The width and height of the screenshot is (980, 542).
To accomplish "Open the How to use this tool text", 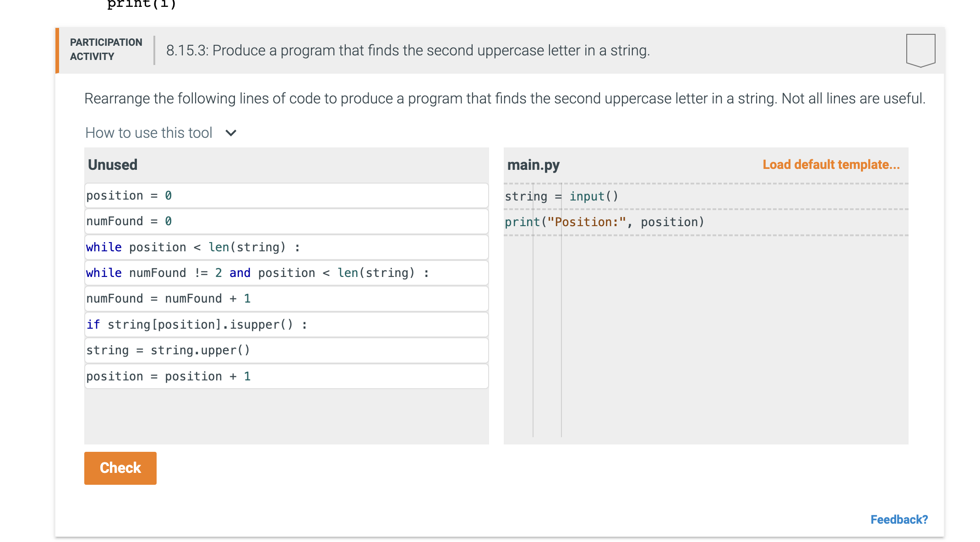I will click(149, 133).
